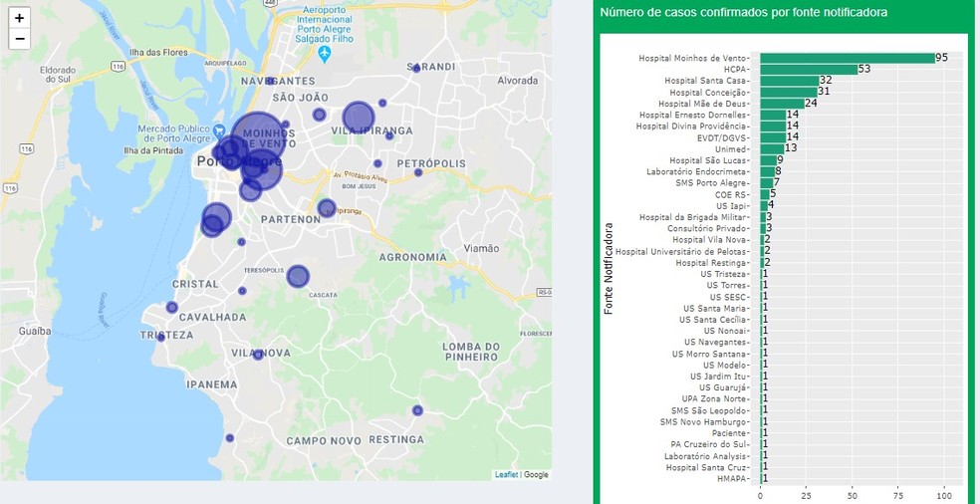The width and height of the screenshot is (980, 504).
Task: Click the circle marker near Cavalhada
Action: click(172, 307)
